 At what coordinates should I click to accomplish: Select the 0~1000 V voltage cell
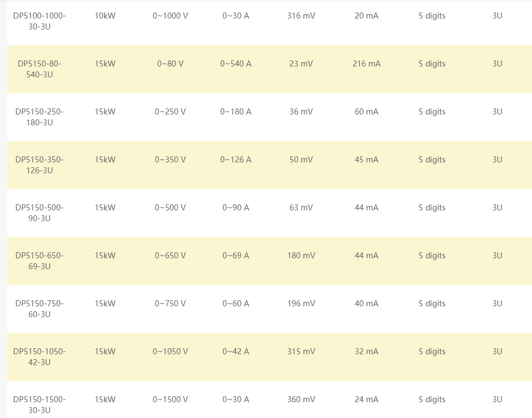170,16
